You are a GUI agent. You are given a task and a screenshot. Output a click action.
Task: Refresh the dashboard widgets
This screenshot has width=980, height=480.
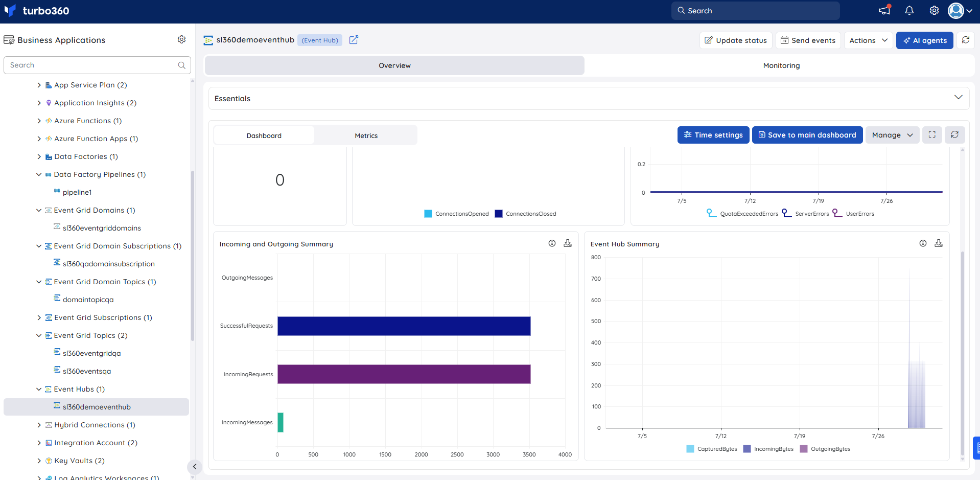[954, 135]
